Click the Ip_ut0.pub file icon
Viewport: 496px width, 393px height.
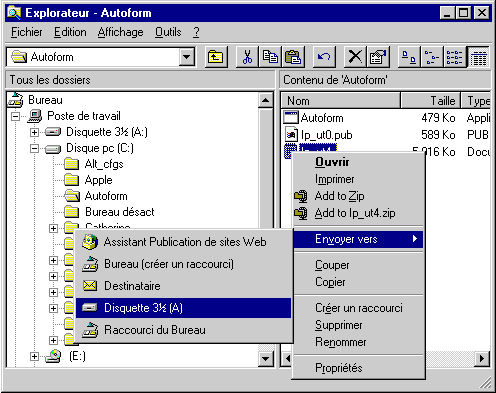tap(291, 135)
